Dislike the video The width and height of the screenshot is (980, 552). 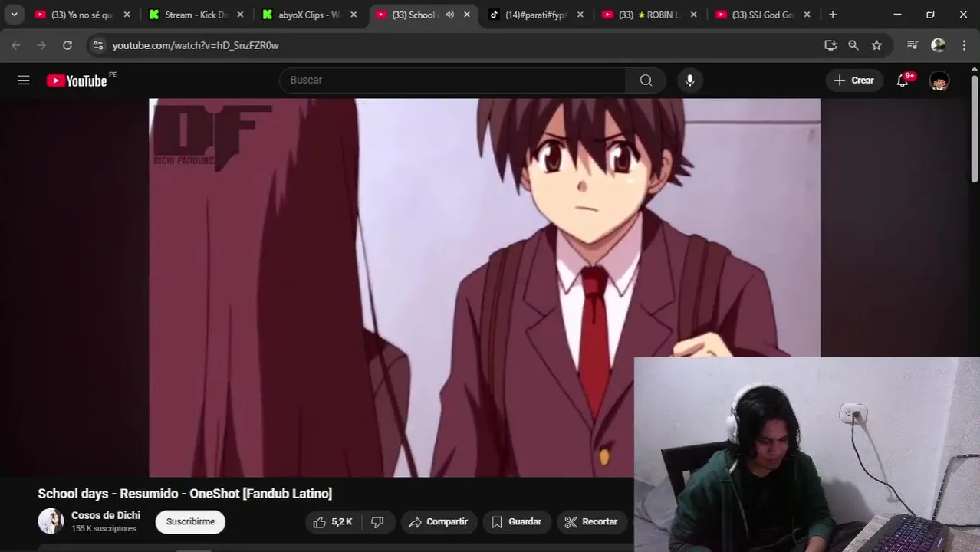pos(377,521)
